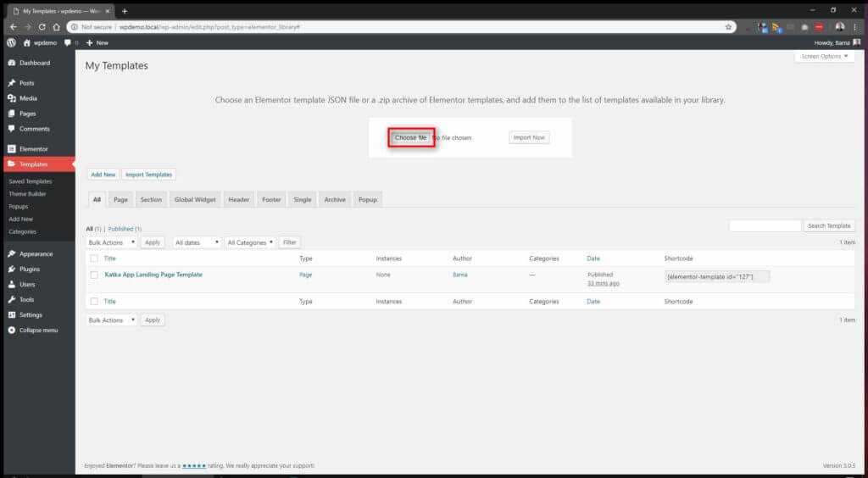This screenshot has width=868, height=478.
Task: Click the Posts pin icon
Action: [x=11, y=83]
